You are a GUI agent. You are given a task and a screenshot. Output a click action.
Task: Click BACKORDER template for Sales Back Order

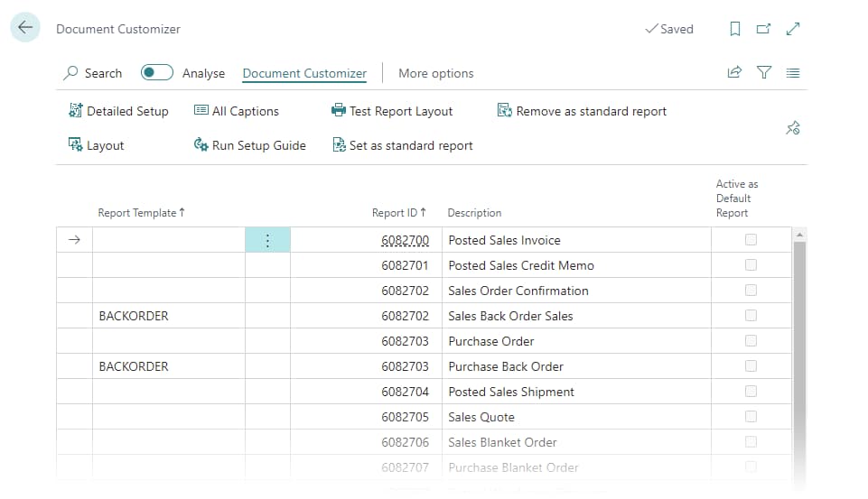pyautogui.click(x=134, y=316)
